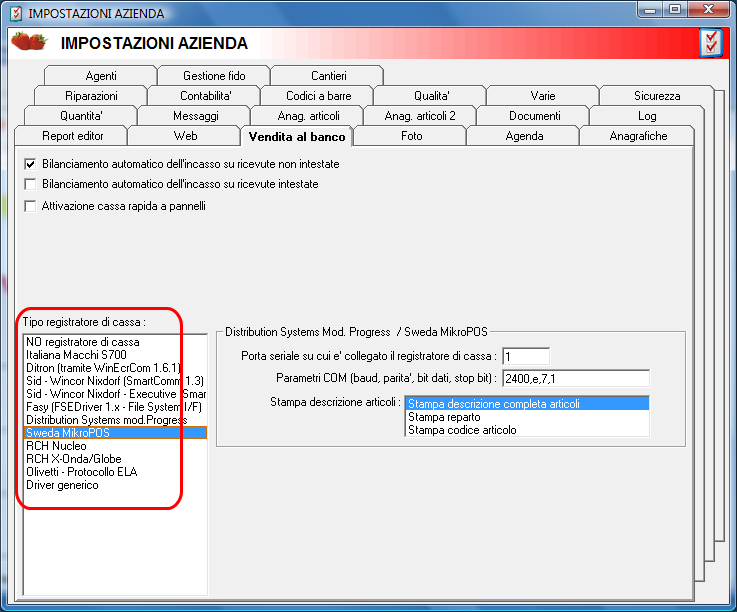Screen dimensions: 737x612
Task: Switch to the Log tab
Action: [647, 116]
